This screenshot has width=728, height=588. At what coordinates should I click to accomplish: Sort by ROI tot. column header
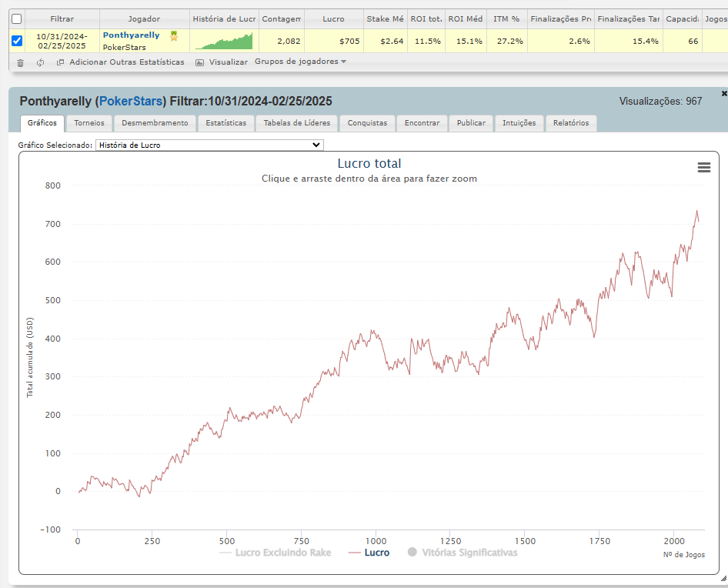click(x=426, y=19)
